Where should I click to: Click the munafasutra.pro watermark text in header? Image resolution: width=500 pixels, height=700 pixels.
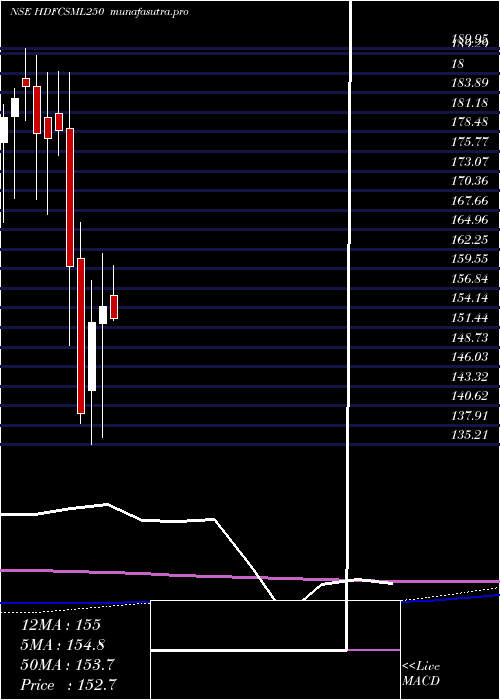tap(149, 12)
